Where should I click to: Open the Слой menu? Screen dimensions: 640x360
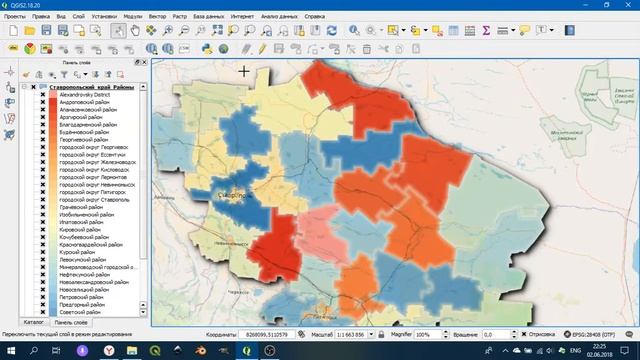[78, 16]
